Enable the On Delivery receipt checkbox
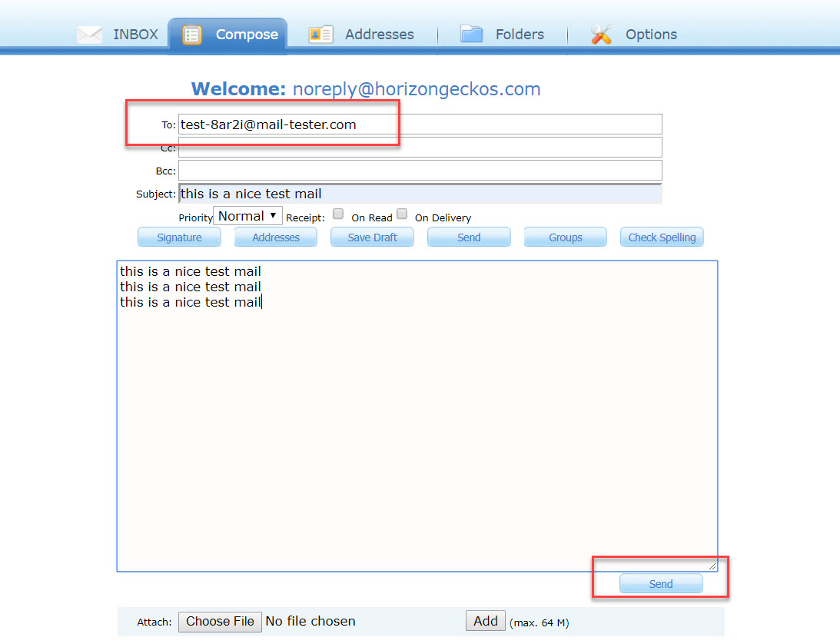840x644 pixels. tap(402, 214)
